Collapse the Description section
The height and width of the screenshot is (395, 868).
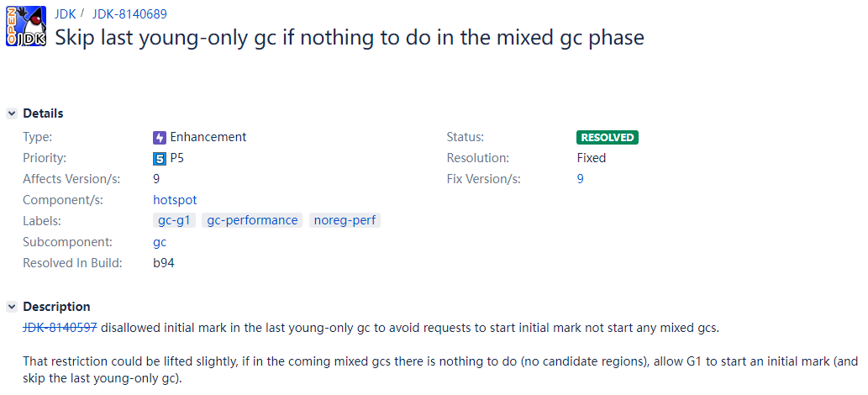(12, 307)
